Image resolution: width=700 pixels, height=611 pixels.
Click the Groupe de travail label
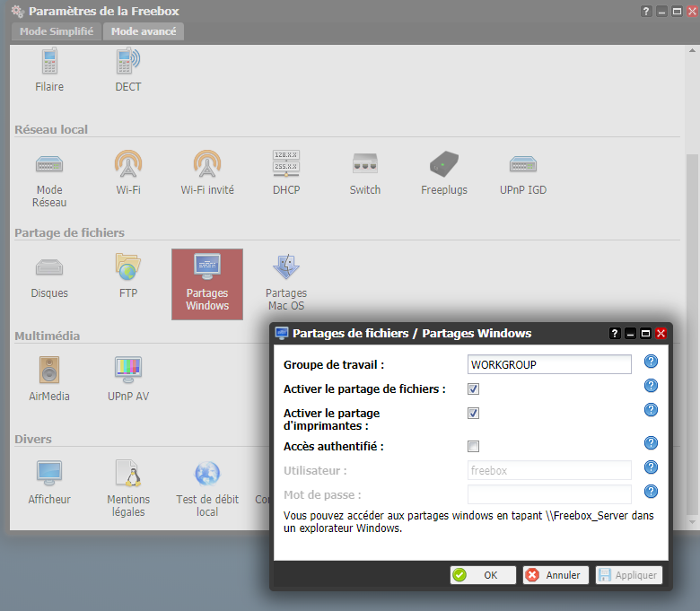[x=334, y=364]
